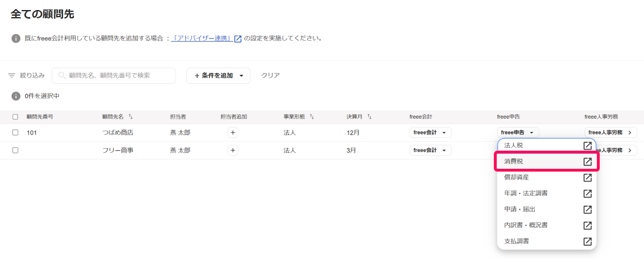Sort by 決算月 column arrows
644x259 pixels.
[x=369, y=117]
